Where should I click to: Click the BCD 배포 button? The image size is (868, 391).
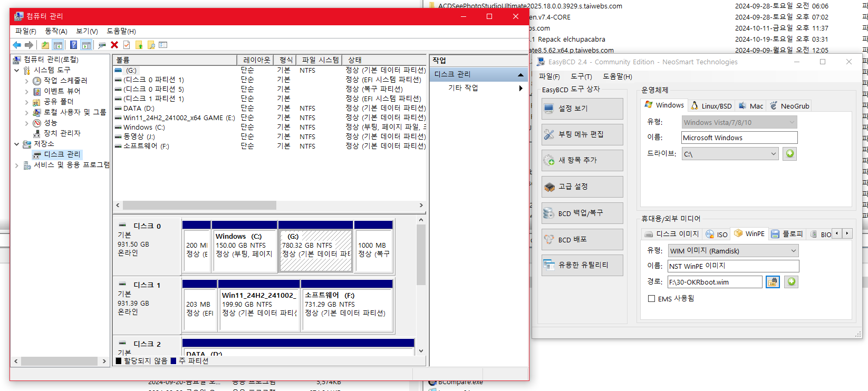tap(582, 239)
